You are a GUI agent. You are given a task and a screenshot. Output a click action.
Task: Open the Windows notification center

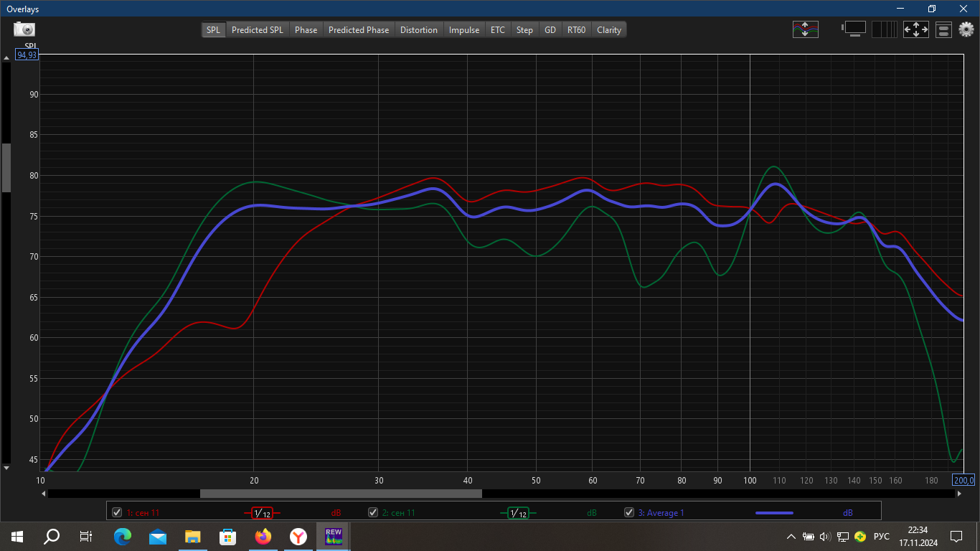(x=956, y=536)
